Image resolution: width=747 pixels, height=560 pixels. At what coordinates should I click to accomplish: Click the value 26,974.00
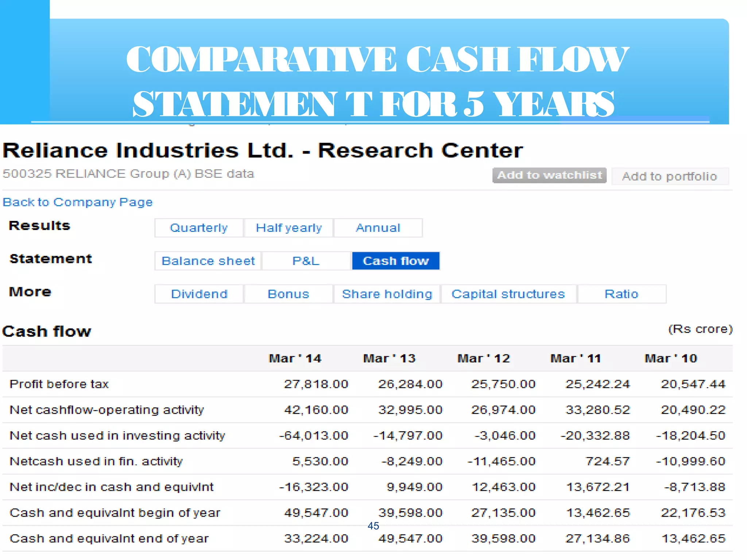pyautogui.click(x=504, y=410)
